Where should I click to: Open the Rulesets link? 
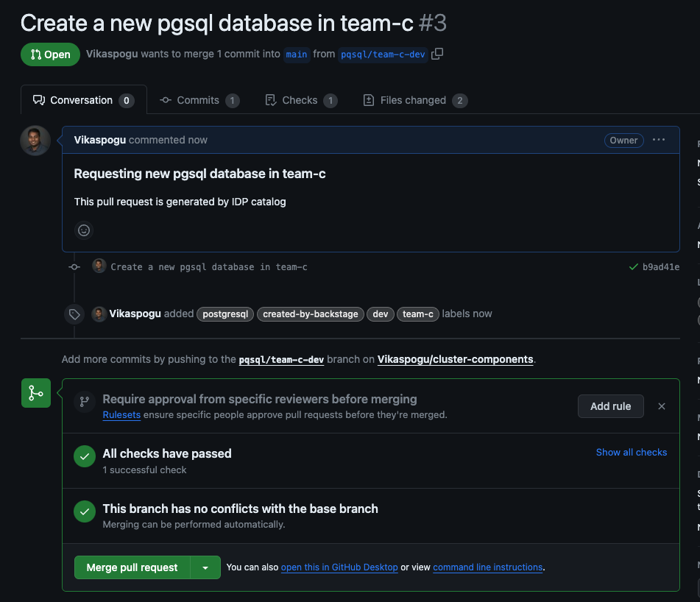121,414
